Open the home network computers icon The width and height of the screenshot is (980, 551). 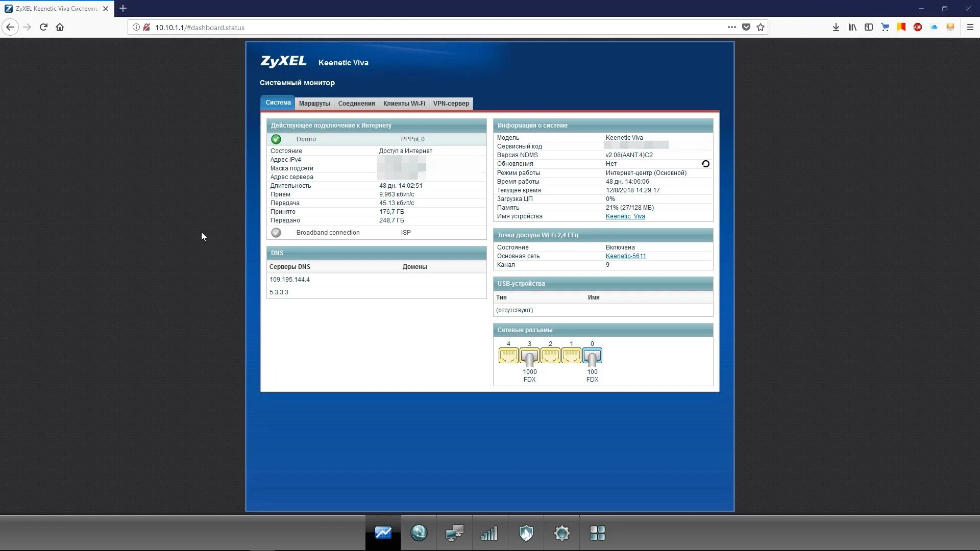[454, 533]
